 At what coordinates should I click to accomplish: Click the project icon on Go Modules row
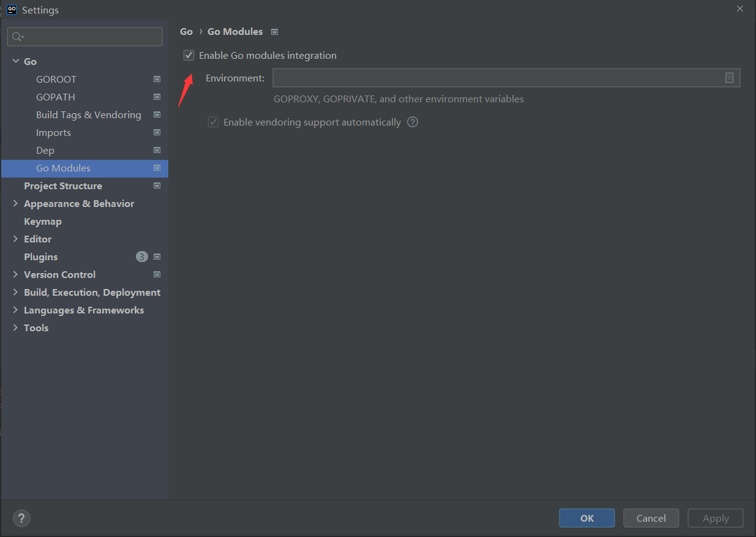(157, 168)
